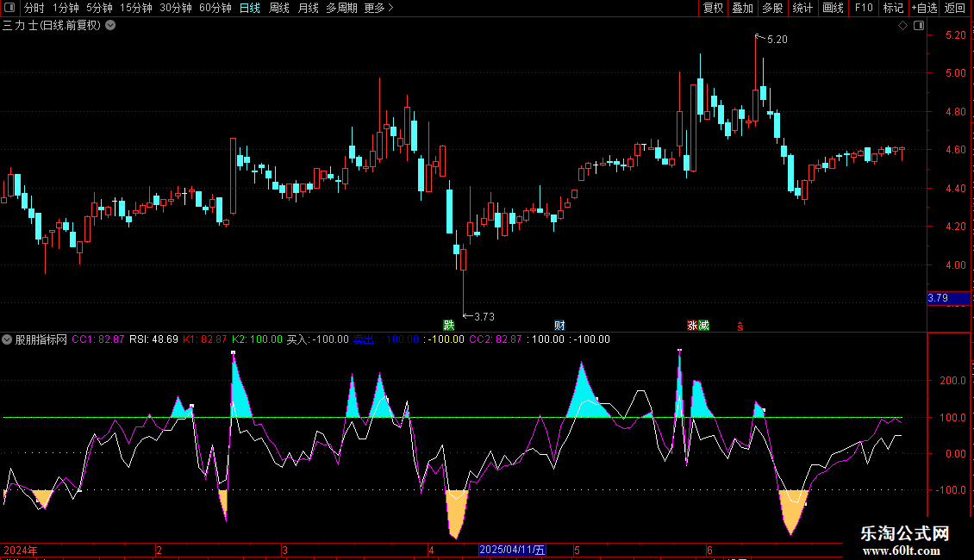
Task: Click the red 涨 event marker
Action: click(693, 326)
